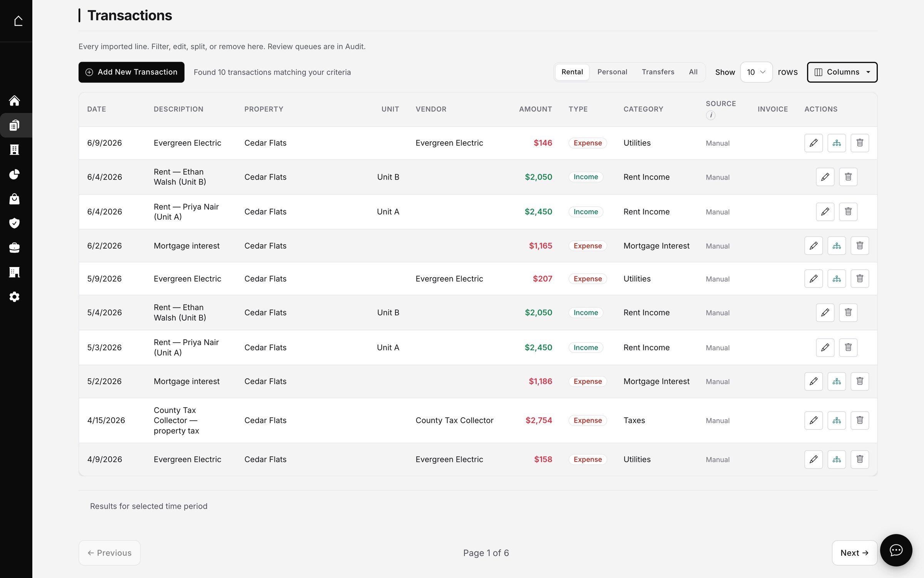Open the live chat bubble
The image size is (924, 578).
[896, 550]
